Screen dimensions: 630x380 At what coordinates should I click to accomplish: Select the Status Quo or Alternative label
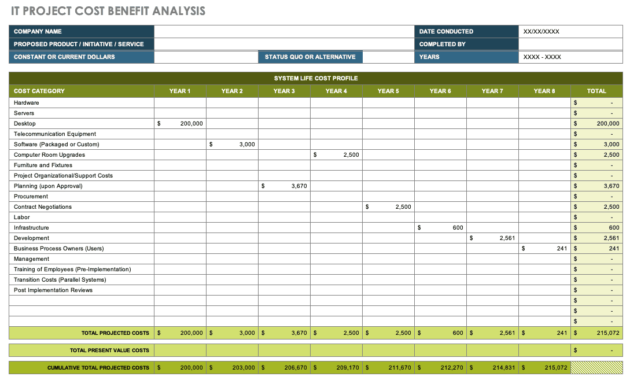click(310, 57)
